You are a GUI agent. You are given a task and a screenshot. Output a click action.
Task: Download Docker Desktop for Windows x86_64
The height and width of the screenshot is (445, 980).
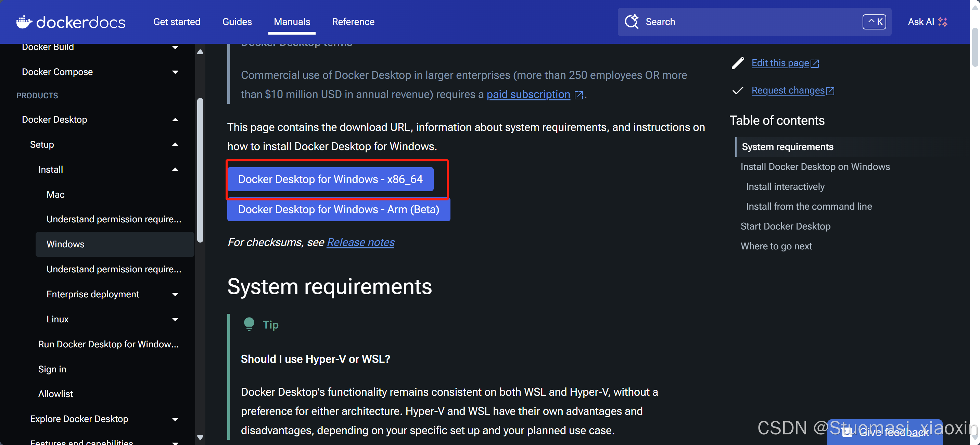pos(330,179)
